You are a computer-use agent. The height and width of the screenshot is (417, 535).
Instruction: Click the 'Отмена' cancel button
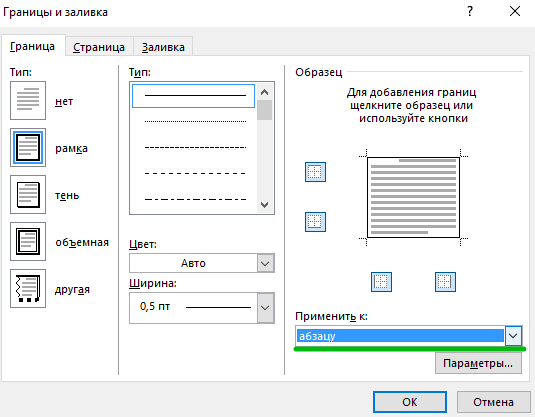[493, 402]
